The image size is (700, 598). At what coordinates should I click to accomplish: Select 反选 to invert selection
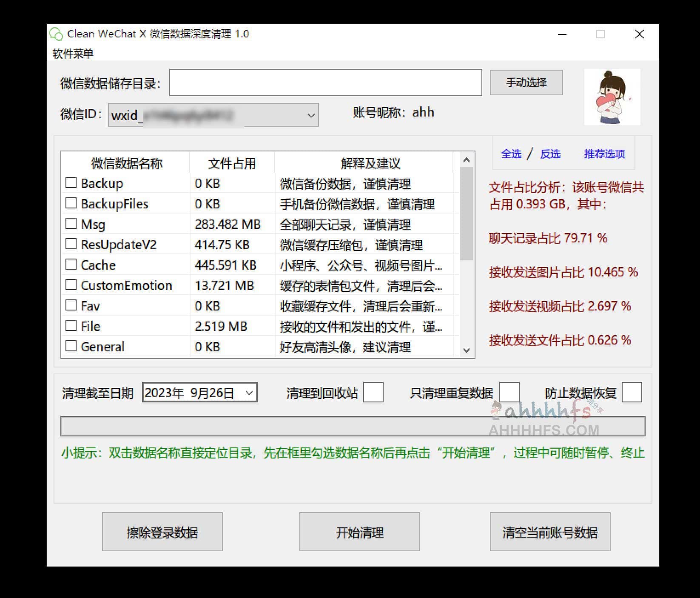point(551,154)
